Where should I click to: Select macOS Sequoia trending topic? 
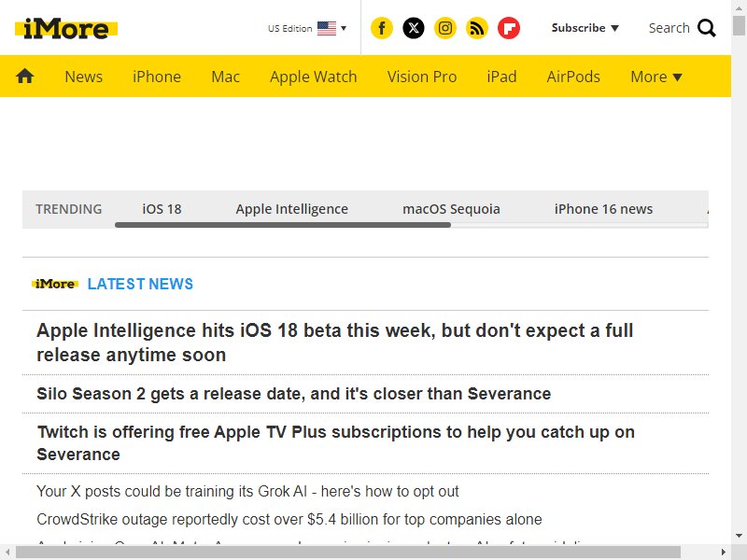click(x=451, y=209)
